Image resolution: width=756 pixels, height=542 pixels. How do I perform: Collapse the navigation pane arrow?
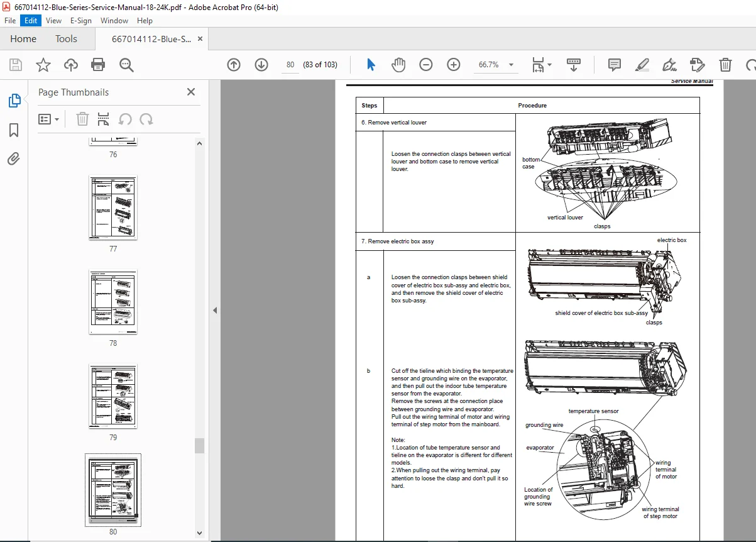[214, 310]
